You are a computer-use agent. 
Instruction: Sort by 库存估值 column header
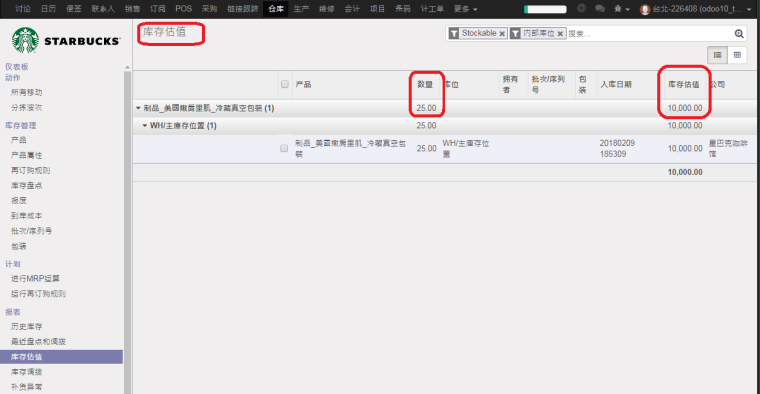684,84
